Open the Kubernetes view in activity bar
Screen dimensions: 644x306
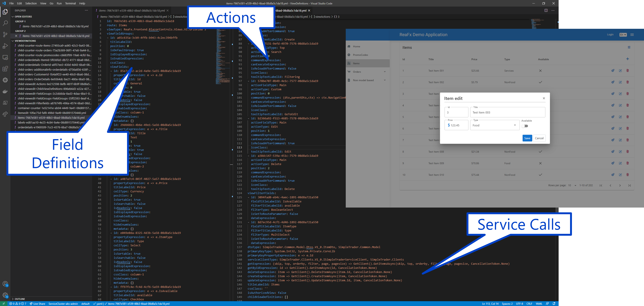tap(5, 80)
